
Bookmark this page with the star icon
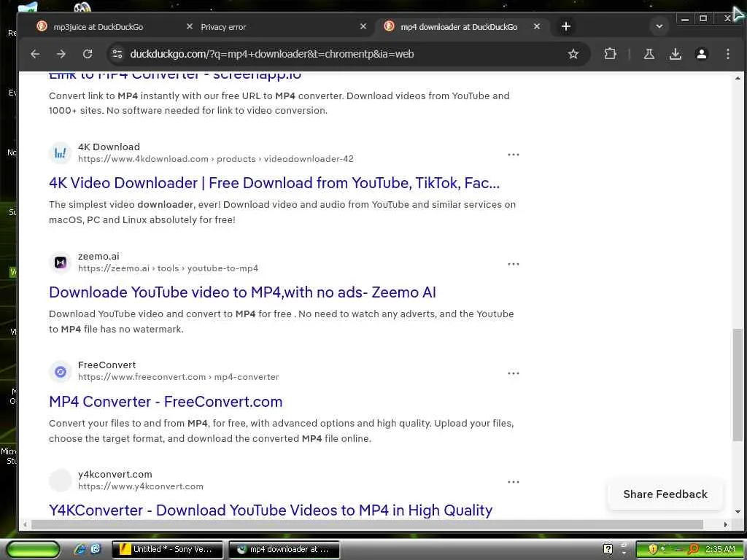click(573, 54)
